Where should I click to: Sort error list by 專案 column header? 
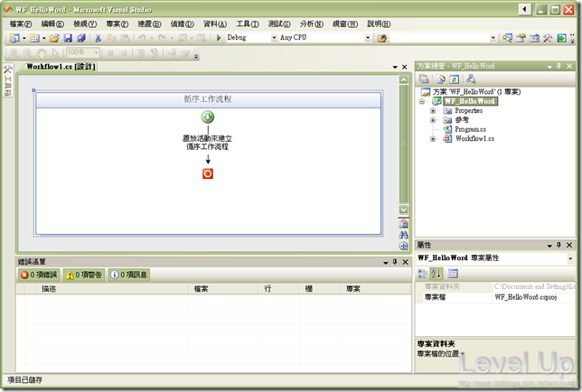pyautogui.click(x=376, y=289)
